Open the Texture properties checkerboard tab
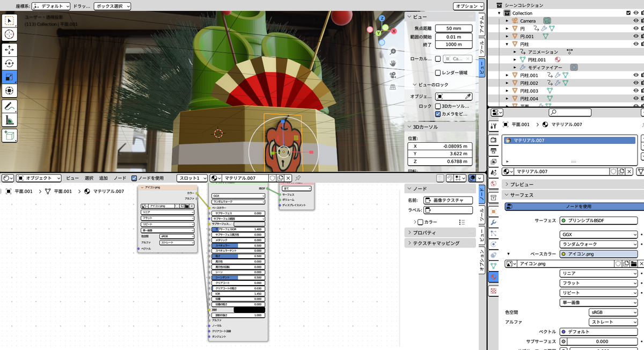The image size is (644, 350). [493, 291]
